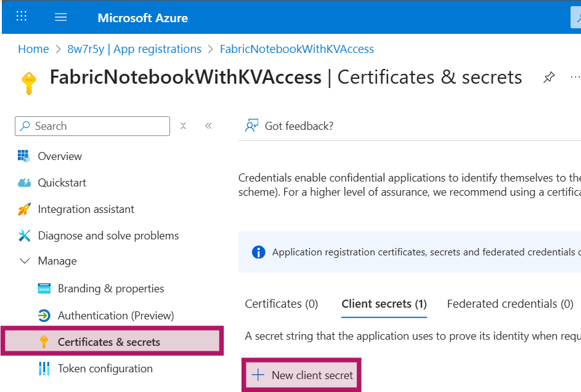
Task: Open the Azure app launcher grid icon
Action: click(x=22, y=17)
